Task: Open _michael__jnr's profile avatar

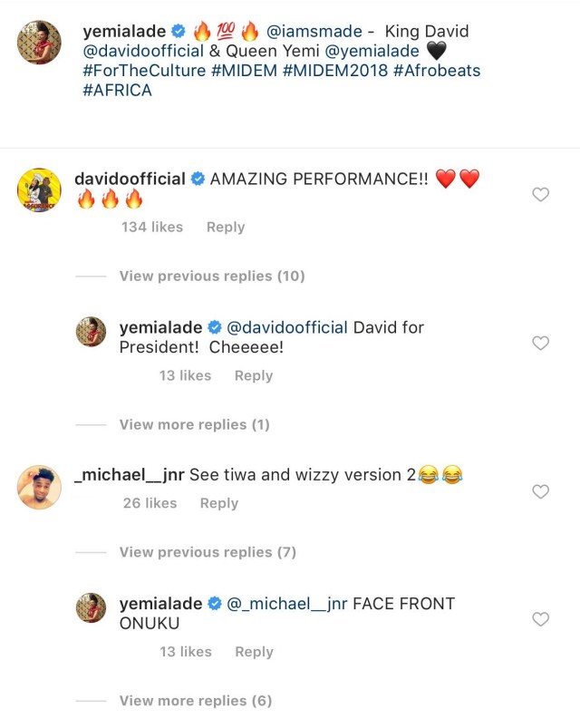Action: tap(39, 487)
